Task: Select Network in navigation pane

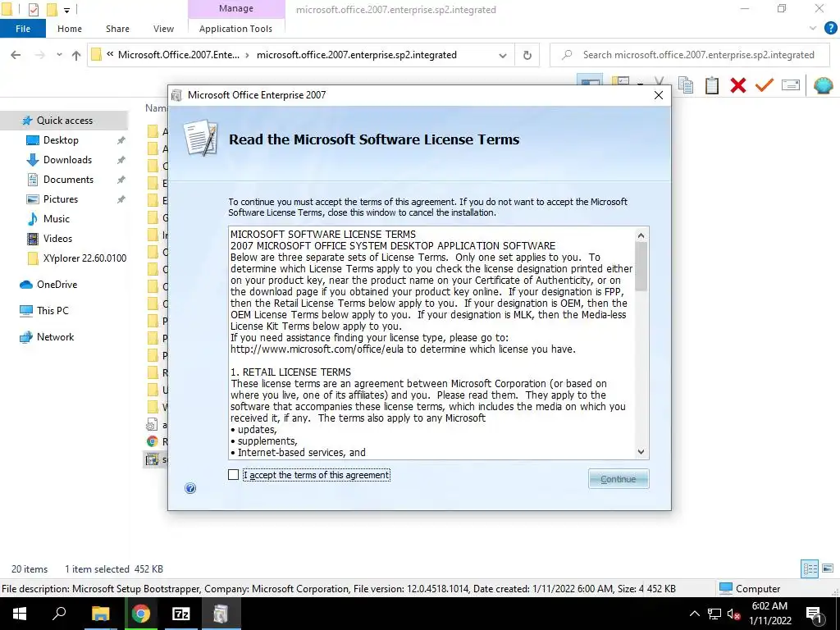Action: (55, 337)
